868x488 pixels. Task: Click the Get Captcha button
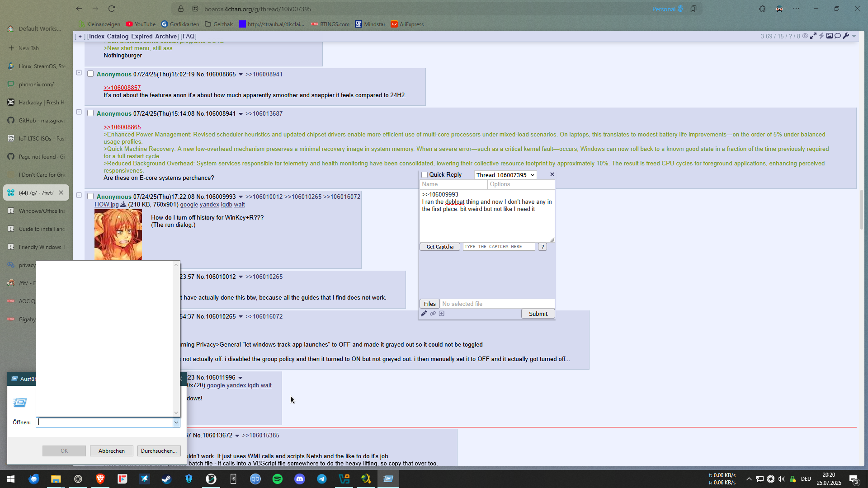(x=440, y=247)
